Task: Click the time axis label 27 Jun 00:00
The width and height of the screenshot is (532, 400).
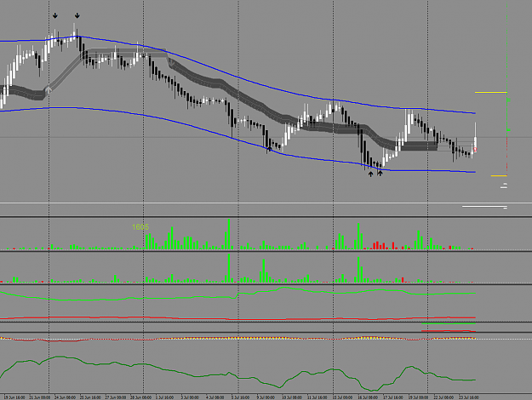Action: [x=116, y=397]
